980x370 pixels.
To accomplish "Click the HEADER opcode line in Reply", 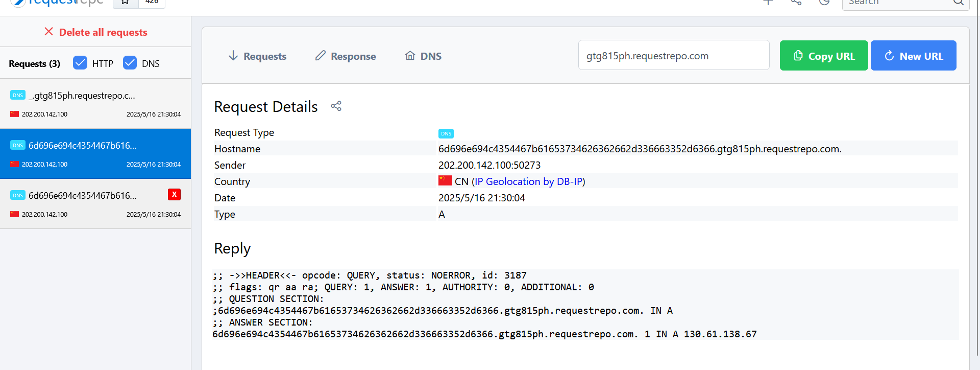I will click(370, 275).
